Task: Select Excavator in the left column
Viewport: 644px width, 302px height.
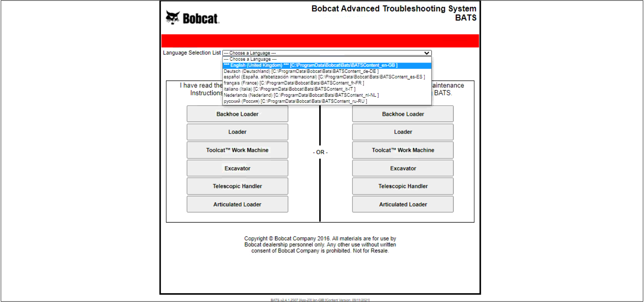Action: [x=237, y=168]
